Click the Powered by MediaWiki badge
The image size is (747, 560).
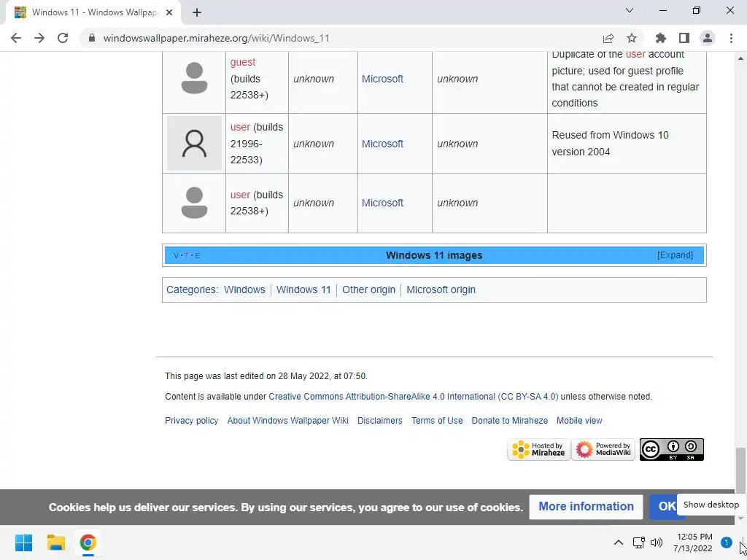click(x=603, y=449)
